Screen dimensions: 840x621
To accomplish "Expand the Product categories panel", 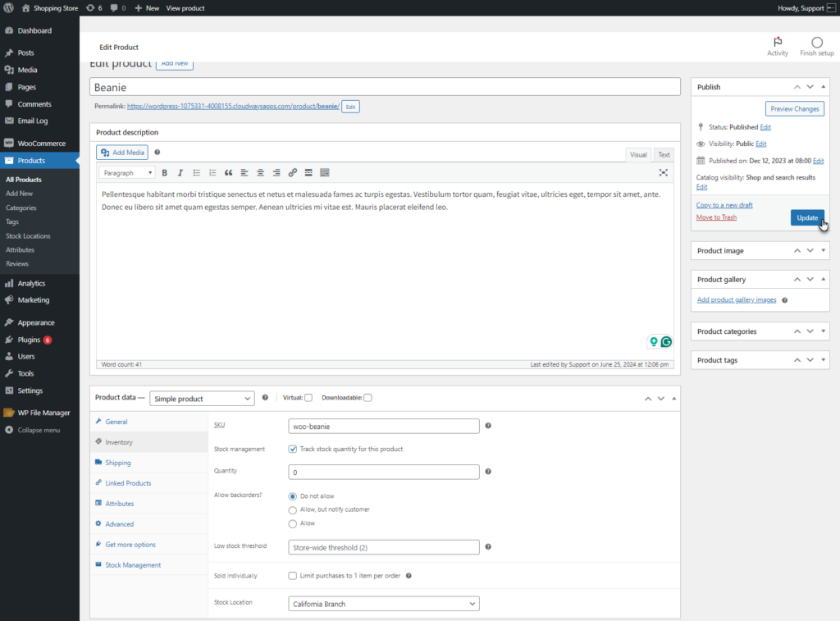I will pos(824,331).
